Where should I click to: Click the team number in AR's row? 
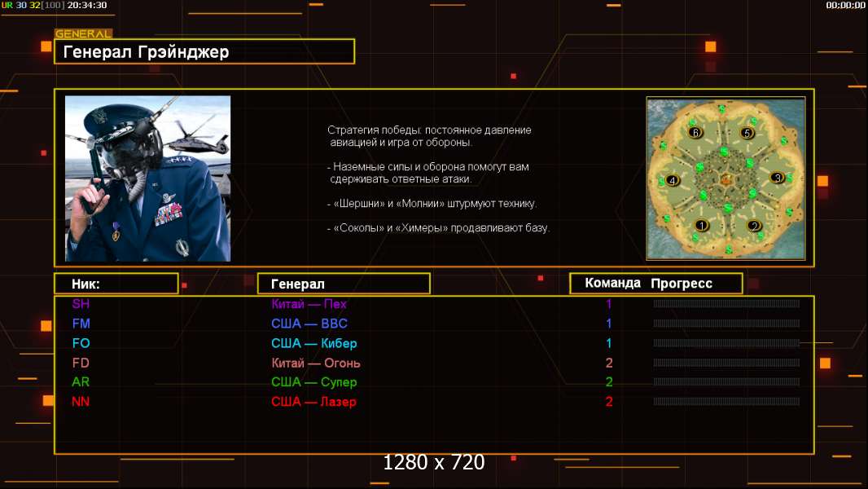click(x=609, y=382)
